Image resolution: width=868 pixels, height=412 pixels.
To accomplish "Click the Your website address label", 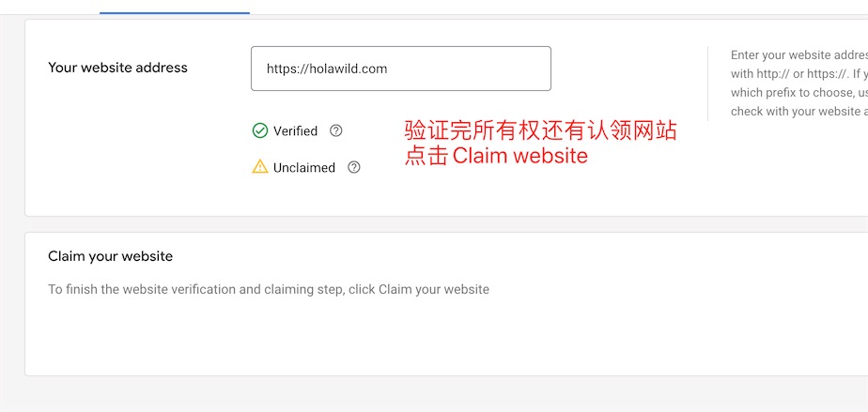I will 118,68.
